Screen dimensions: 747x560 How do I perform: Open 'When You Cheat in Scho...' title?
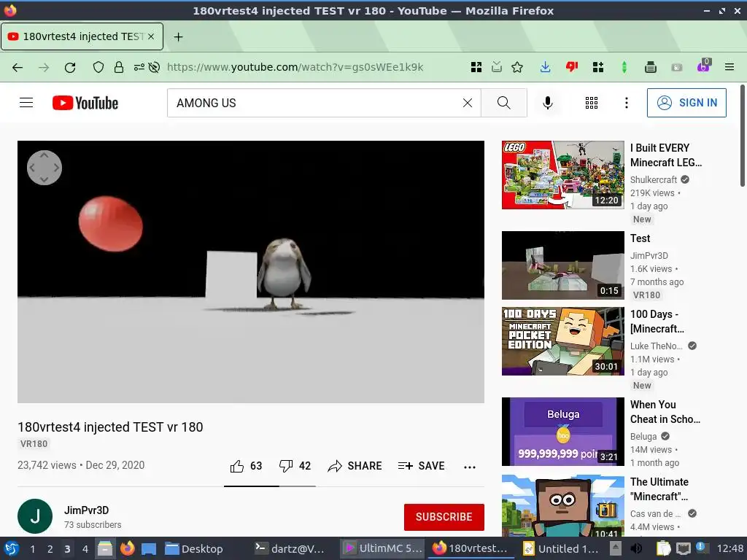(x=665, y=411)
